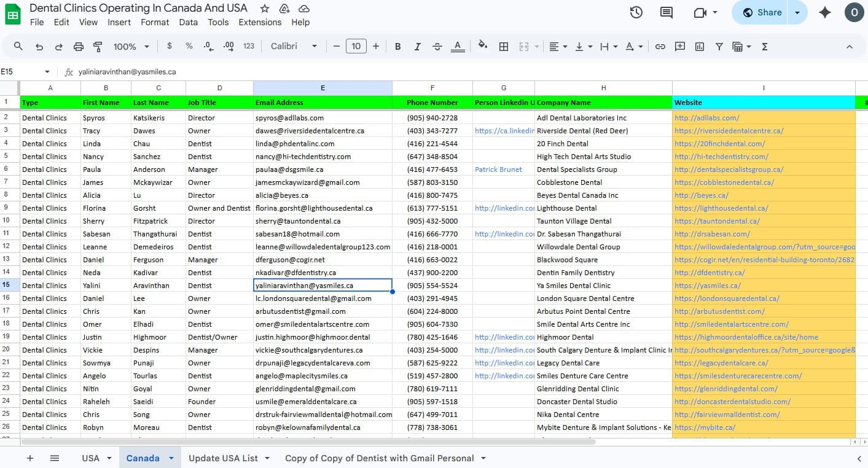
Task: Toggle strikethrough formatting
Action: pos(437,47)
